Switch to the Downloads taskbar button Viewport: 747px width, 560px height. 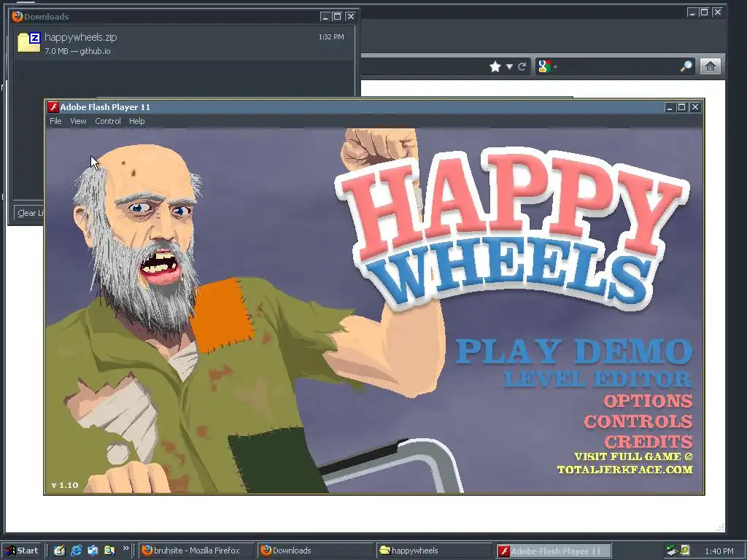[315, 551]
